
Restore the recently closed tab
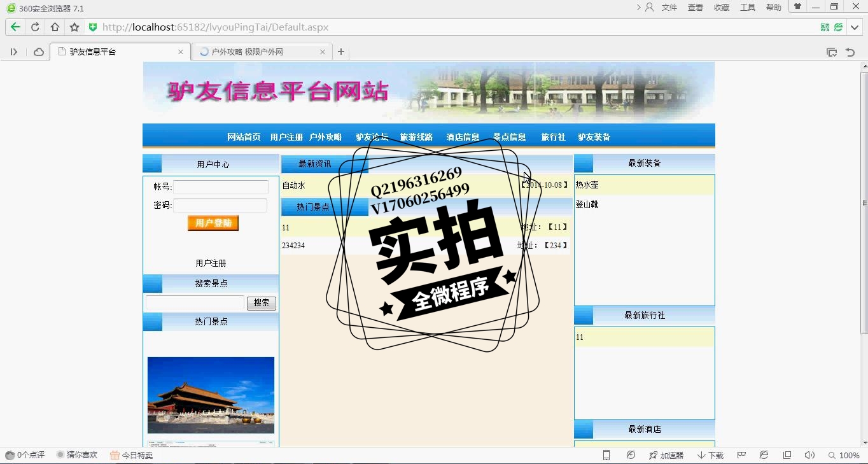coord(850,52)
